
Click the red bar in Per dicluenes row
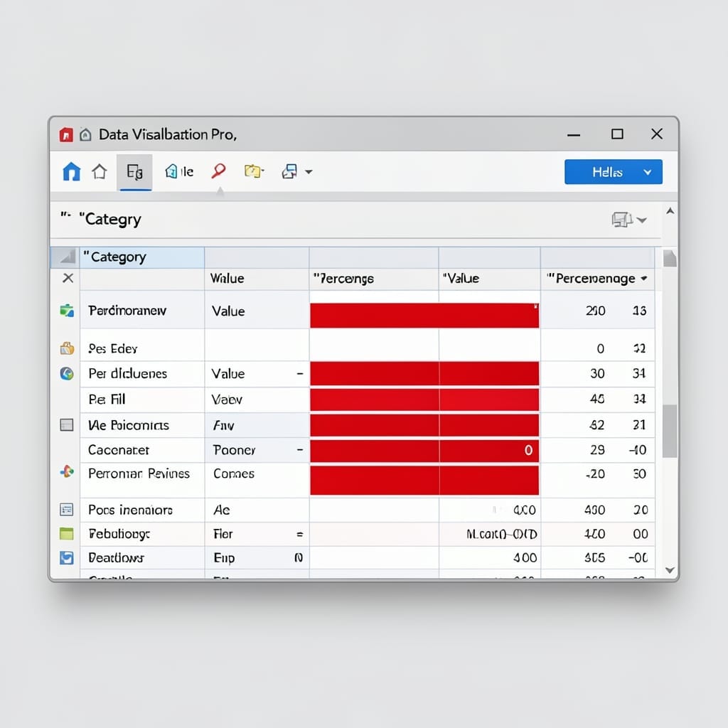[x=424, y=374]
